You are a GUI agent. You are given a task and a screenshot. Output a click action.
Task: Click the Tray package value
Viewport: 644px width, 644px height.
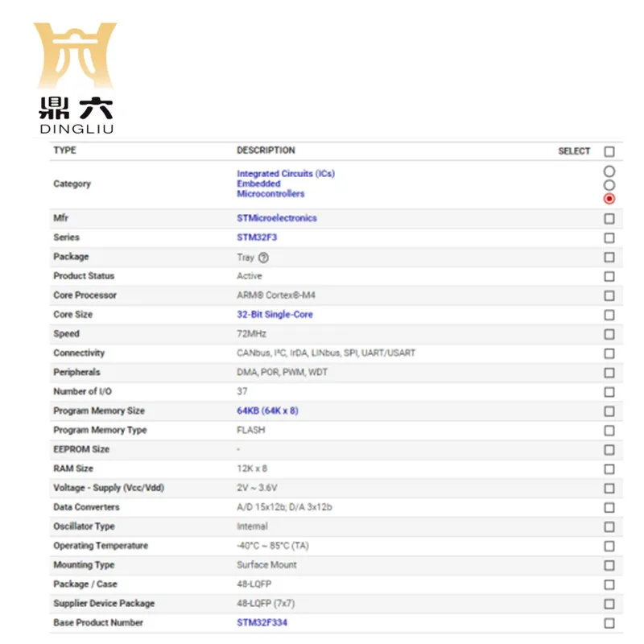pyautogui.click(x=246, y=258)
